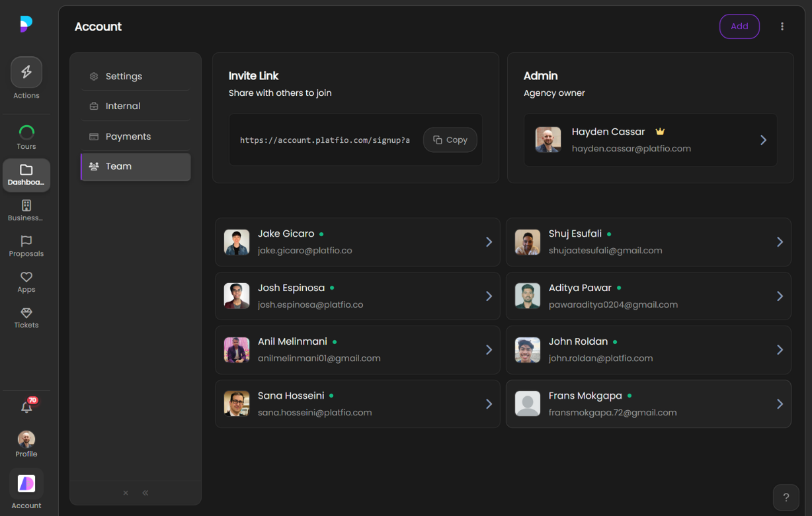812x516 pixels.
Task: Click the help question mark button
Action: [x=786, y=497]
